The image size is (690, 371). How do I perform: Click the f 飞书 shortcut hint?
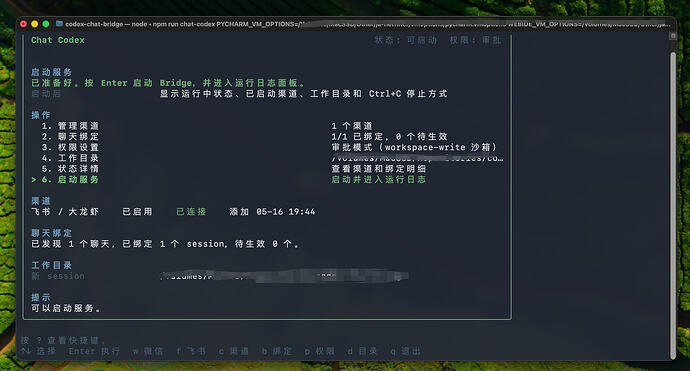[191, 351]
